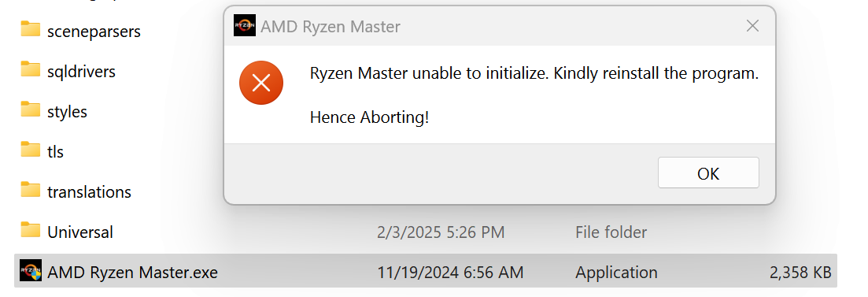Select the translations folder icon
Viewport: 868px width, 297px height.
[31, 190]
